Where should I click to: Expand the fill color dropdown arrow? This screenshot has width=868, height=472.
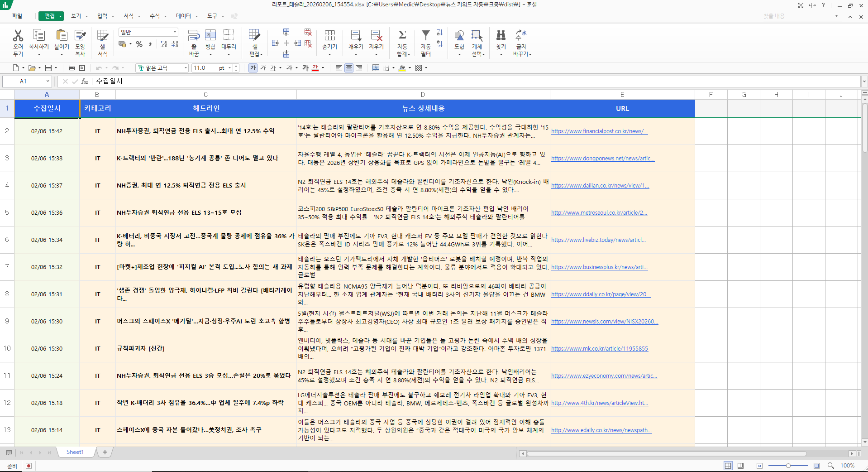coord(410,68)
